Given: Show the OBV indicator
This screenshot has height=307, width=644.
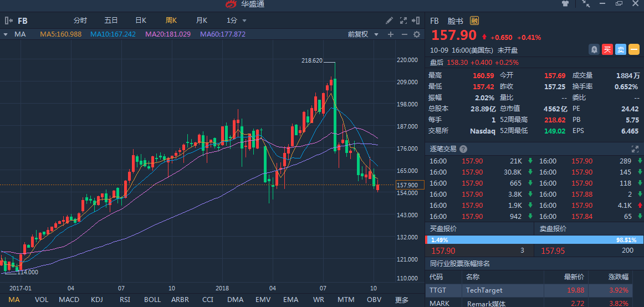Looking at the screenshot, I should click(374, 300).
